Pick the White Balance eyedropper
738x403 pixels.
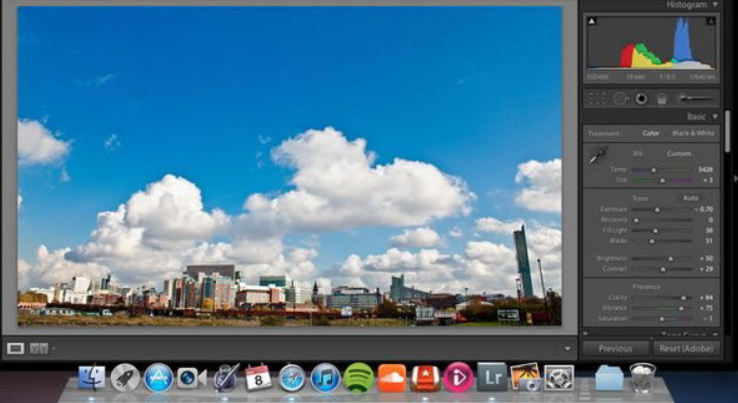pyautogui.click(x=596, y=156)
